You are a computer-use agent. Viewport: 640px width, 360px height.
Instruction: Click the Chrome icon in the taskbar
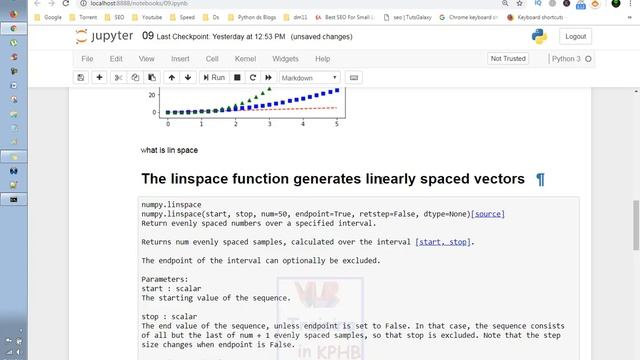(13, 29)
